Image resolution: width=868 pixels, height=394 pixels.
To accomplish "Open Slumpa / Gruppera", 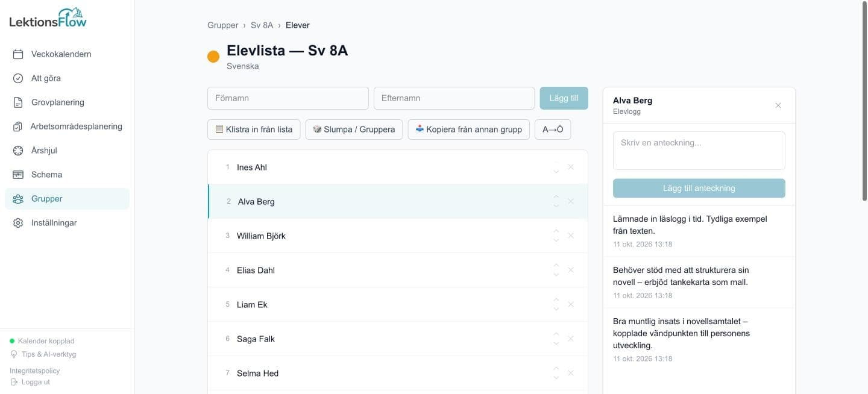I will (x=354, y=130).
